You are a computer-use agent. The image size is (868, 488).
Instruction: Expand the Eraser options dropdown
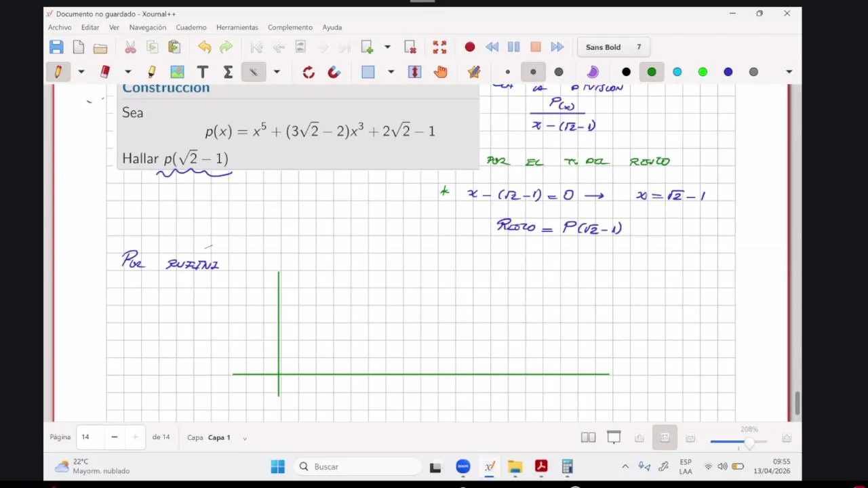click(127, 72)
